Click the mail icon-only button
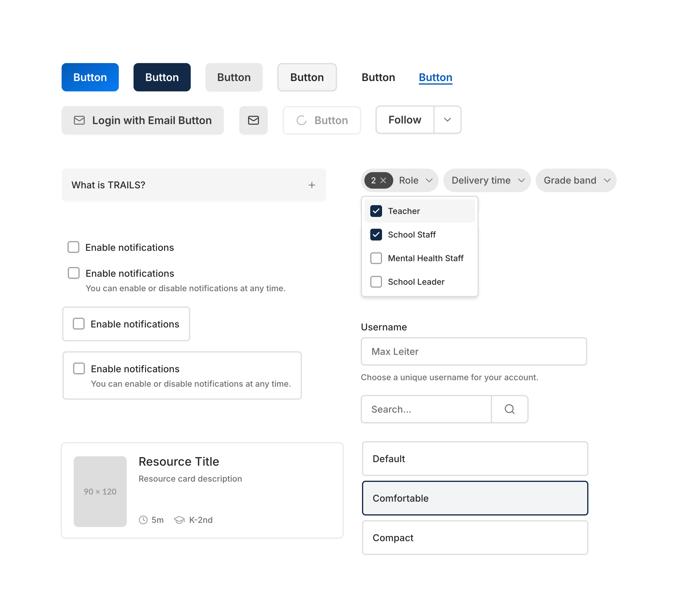This screenshot has height=616, width=678. [x=253, y=120]
